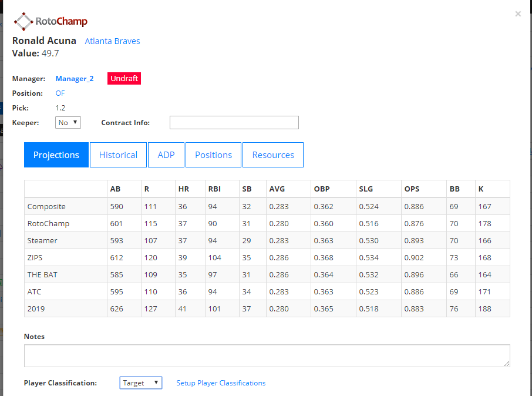
Task: Open the Player Classification dropdown showing Target
Action: [141, 382]
